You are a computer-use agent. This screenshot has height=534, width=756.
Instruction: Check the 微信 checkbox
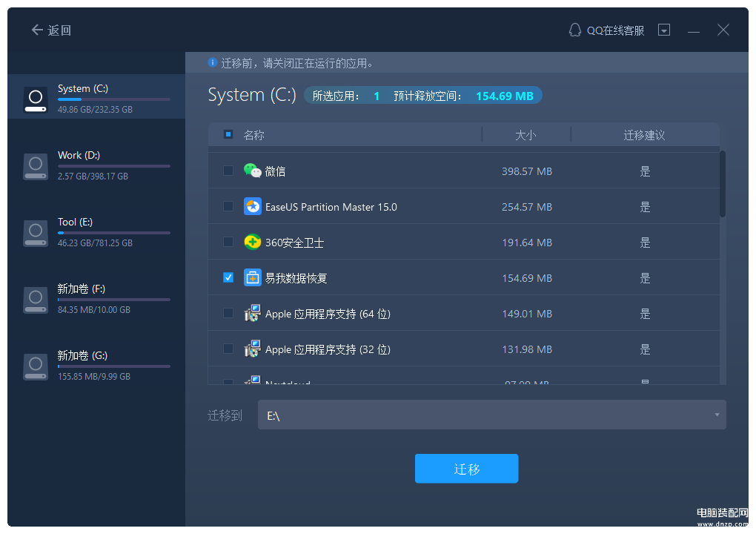(x=228, y=171)
